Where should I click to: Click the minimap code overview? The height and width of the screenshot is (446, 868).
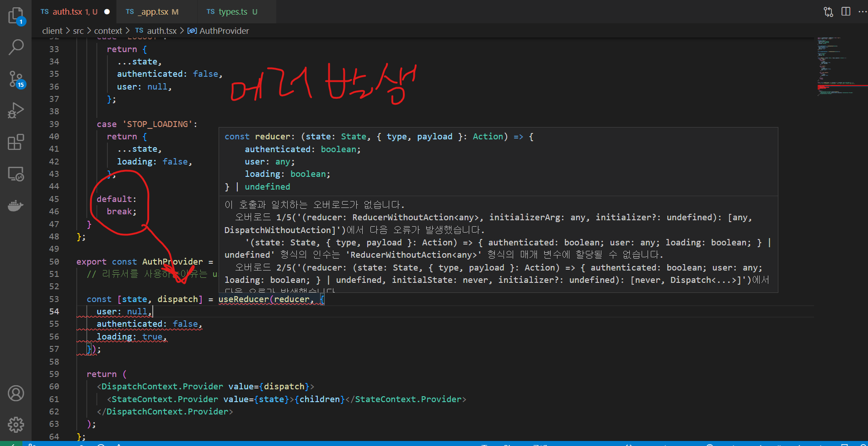[x=842, y=66]
